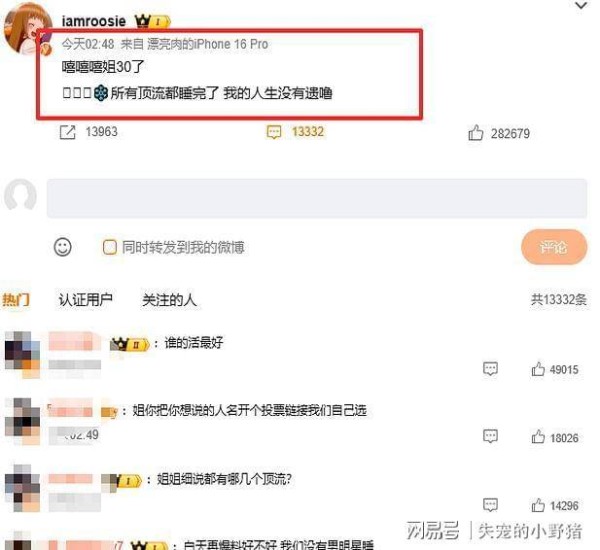Click inside the comment text input box
600x550 pixels.
317,198
